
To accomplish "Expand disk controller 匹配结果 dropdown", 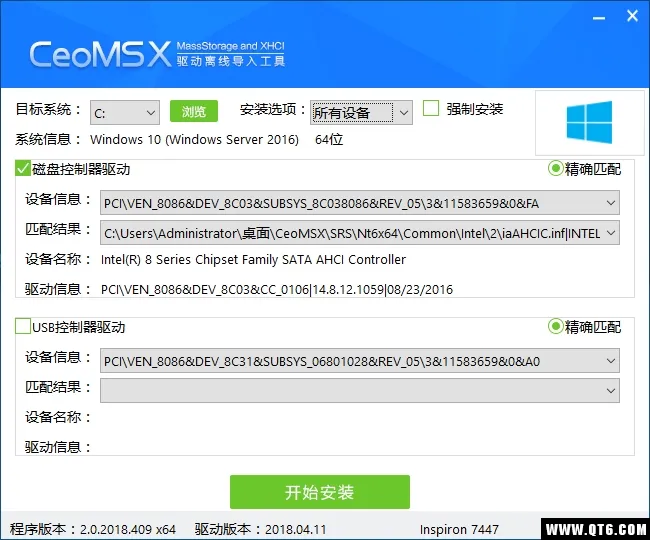I will coord(360,233).
